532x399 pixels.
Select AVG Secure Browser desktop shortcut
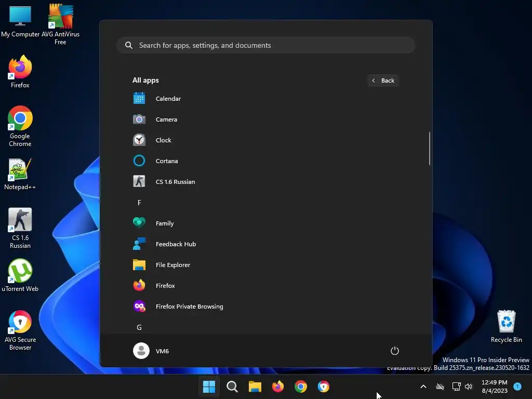pyautogui.click(x=20, y=330)
